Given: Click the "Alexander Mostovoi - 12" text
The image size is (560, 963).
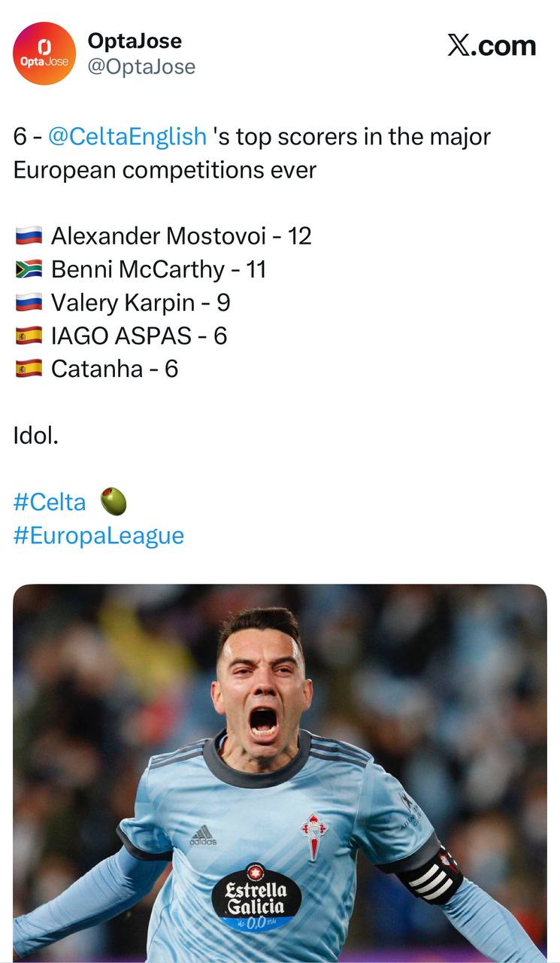Looking at the screenshot, I should pos(181,236).
